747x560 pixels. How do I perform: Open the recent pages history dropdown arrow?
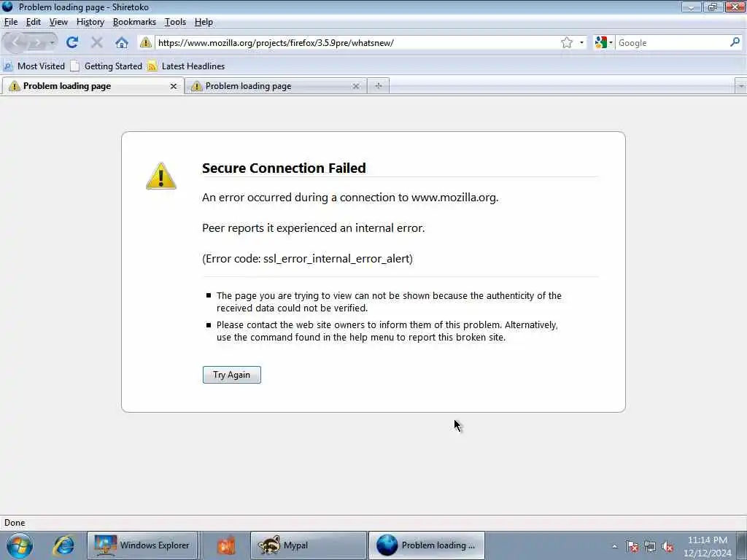(x=52, y=43)
